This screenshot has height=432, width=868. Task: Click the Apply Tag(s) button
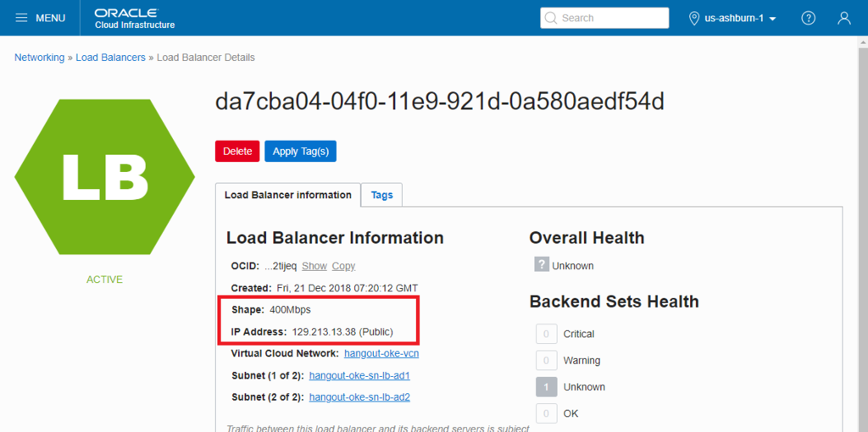tap(301, 151)
